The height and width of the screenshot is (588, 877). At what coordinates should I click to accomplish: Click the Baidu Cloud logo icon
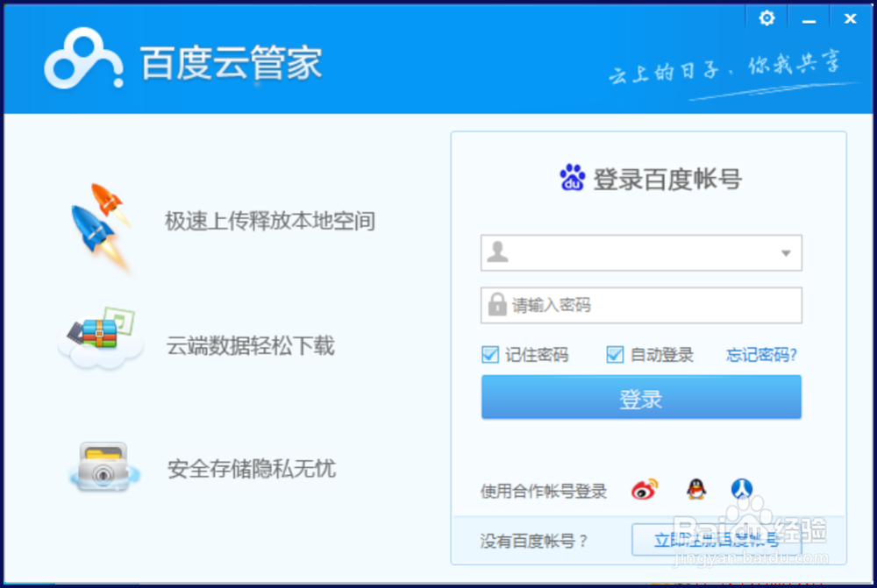84,59
